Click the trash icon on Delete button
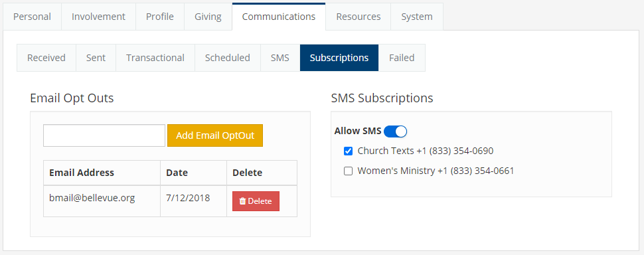Viewport: 644px width, 255px height. pyautogui.click(x=242, y=201)
